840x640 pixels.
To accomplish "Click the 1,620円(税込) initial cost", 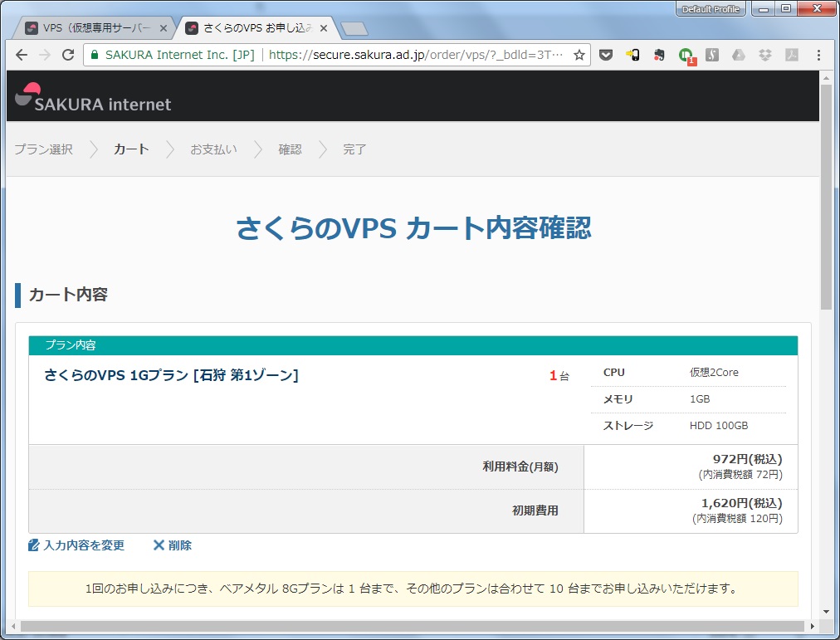I will tap(741, 503).
